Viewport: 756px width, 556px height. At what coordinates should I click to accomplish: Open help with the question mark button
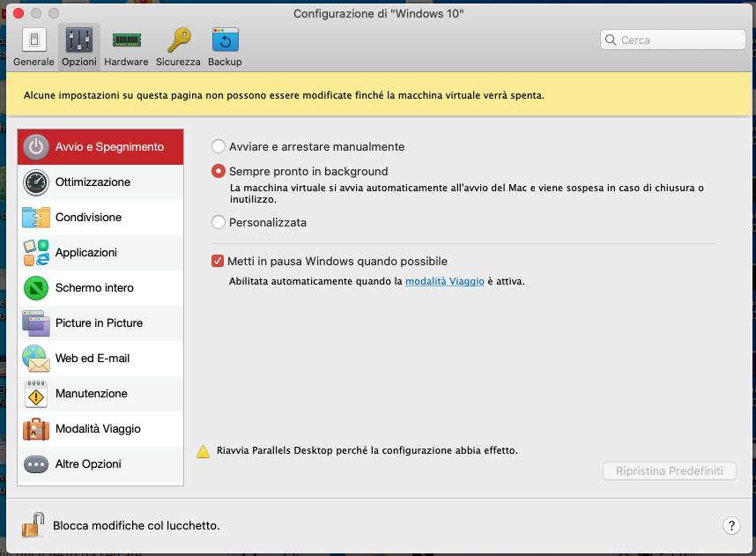click(731, 525)
